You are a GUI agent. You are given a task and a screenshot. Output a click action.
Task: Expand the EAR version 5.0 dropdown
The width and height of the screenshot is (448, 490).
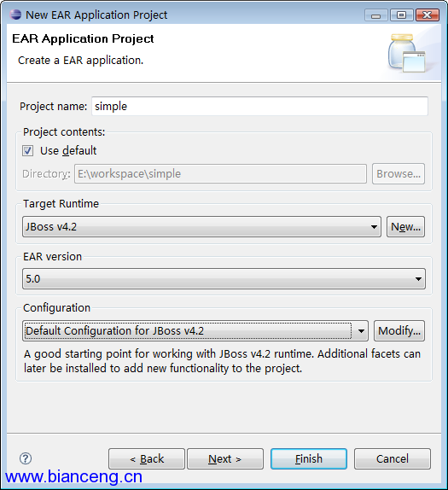coord(224,278)
